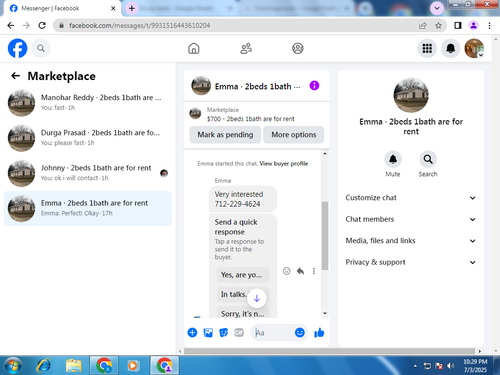
Task: Open More options for the listing
Action: [294, 135]
